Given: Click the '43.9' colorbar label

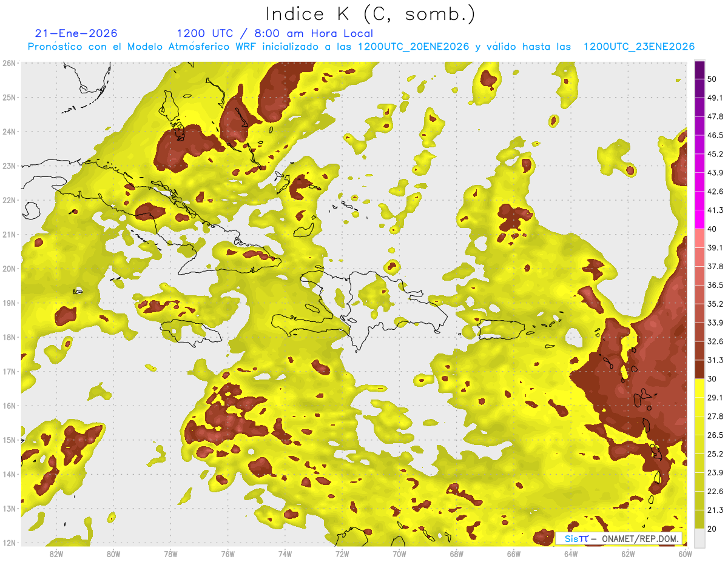Looking at the screenshot, I should click(x=716, y=173).
